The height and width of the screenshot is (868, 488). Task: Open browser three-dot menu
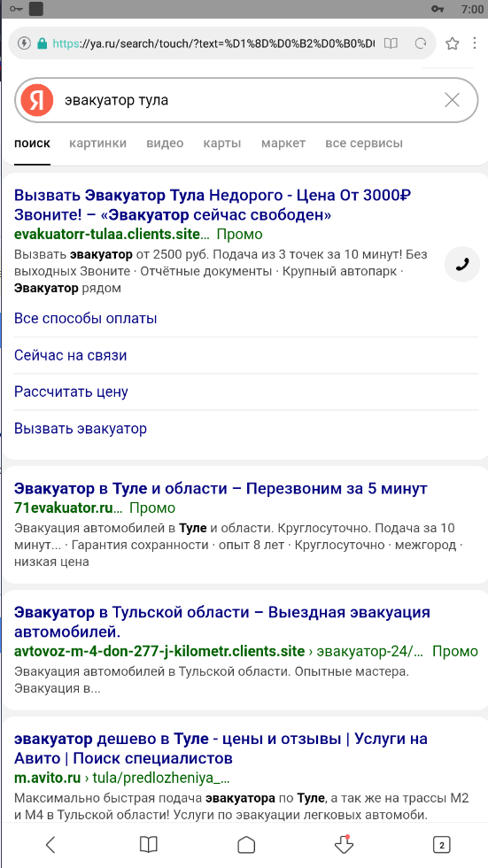pos(475,43)
